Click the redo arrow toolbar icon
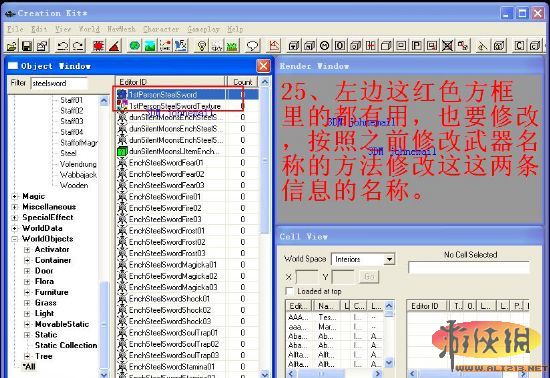The image size is (550, 378). (78, 46)
